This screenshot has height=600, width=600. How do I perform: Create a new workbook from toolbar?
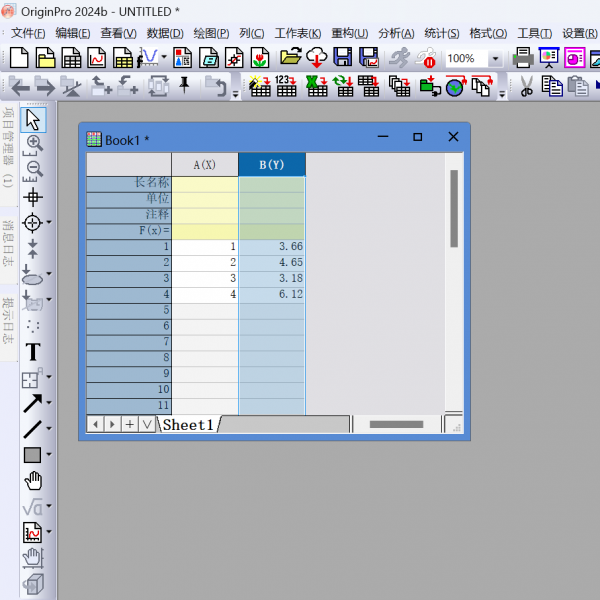coord(71,58)
